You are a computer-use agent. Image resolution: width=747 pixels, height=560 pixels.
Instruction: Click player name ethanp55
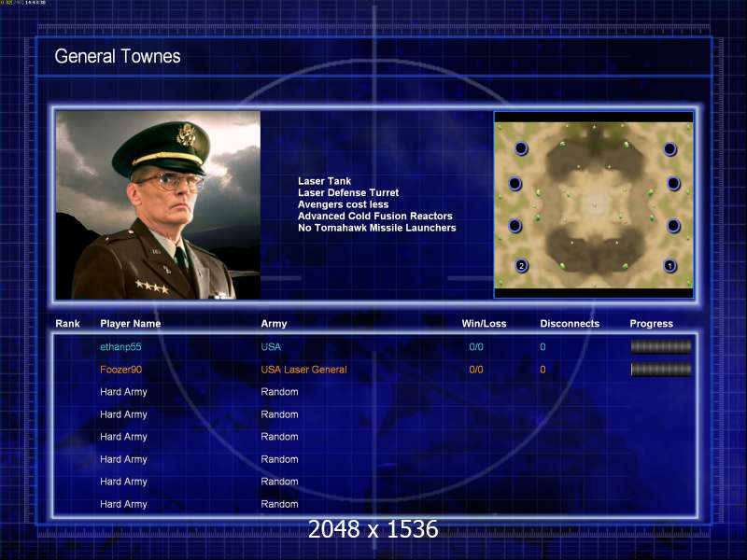coord(121,347)
